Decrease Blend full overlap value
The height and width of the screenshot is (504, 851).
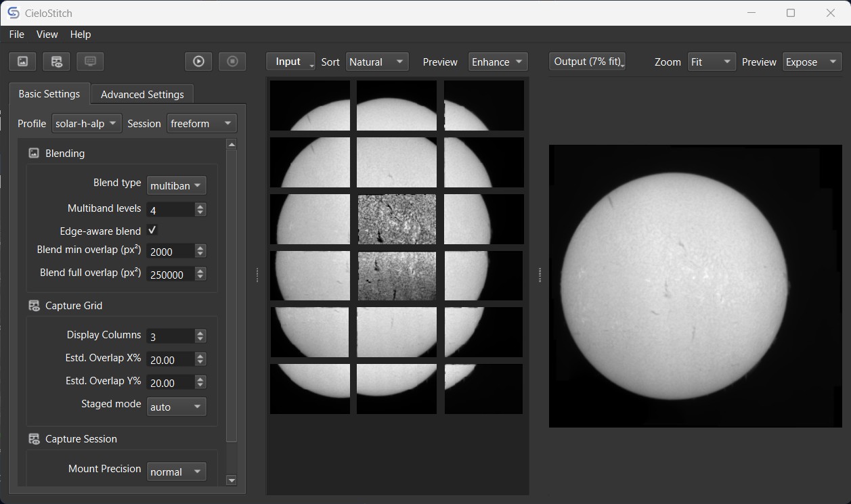pyautogui.click(x=200, y=277)
